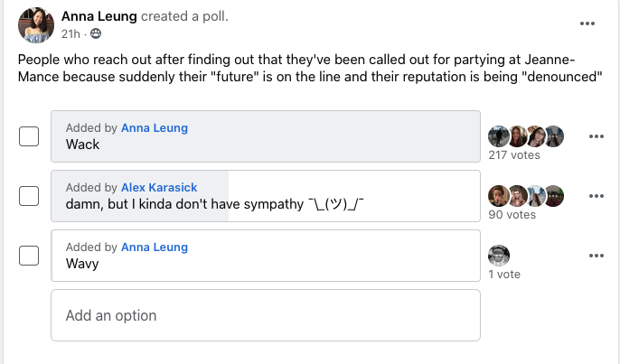View the 90 votes list
This screenshot has width=620, height=364.
(x=512, y=215)
